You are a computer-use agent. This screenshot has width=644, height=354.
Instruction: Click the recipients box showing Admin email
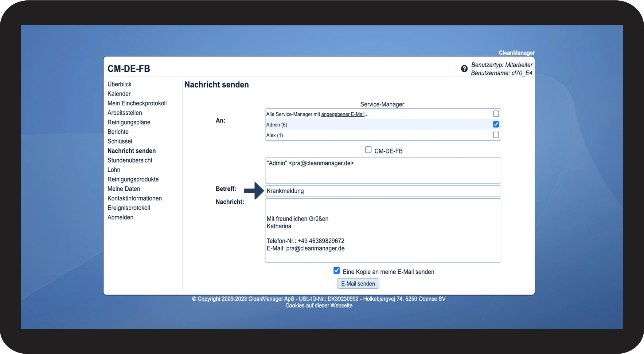(383, 171)
